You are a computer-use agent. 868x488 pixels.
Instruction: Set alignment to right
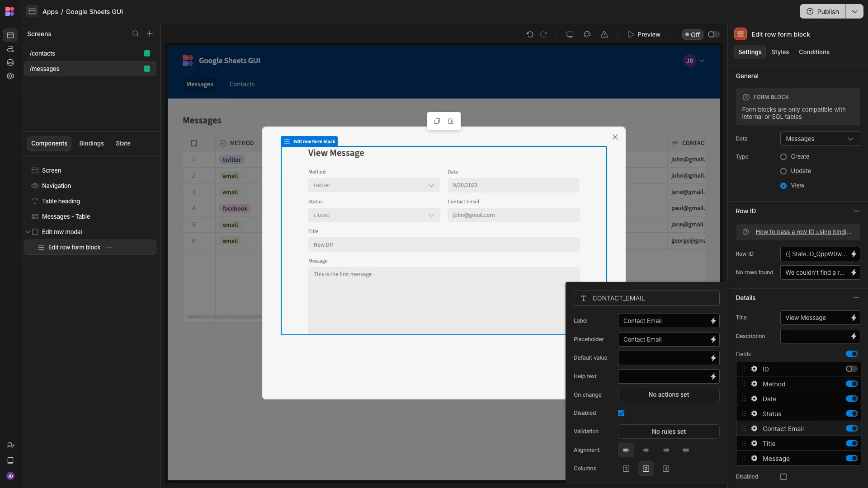666,450
